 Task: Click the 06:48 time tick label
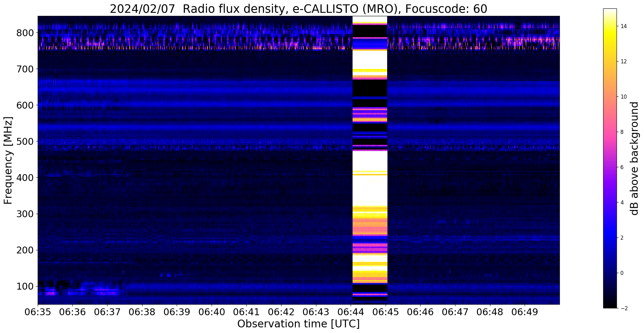click(490, 312)
